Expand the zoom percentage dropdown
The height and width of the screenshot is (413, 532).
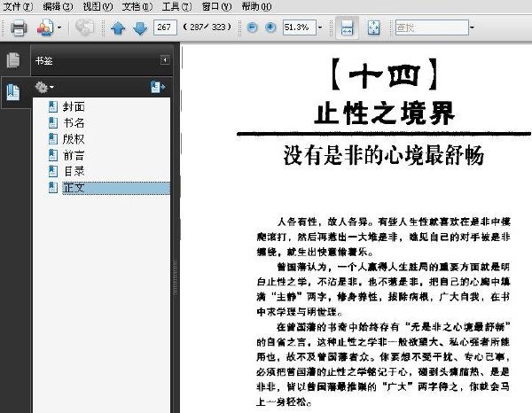pos(320,27)
